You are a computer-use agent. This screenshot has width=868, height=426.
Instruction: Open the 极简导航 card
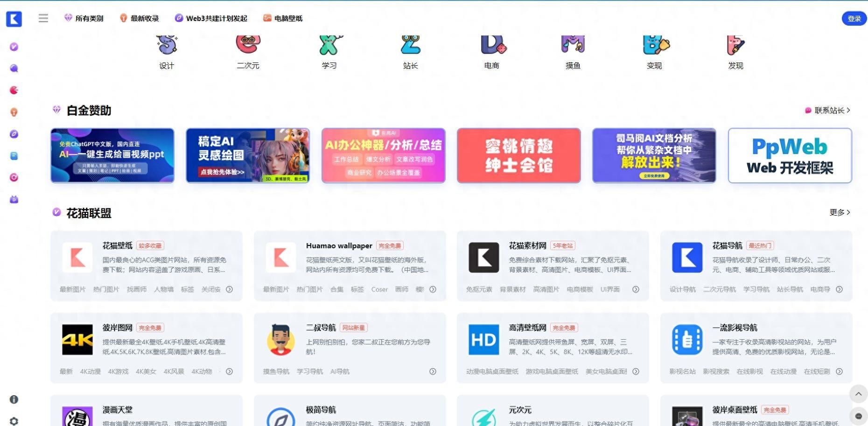tap(350, 411)
